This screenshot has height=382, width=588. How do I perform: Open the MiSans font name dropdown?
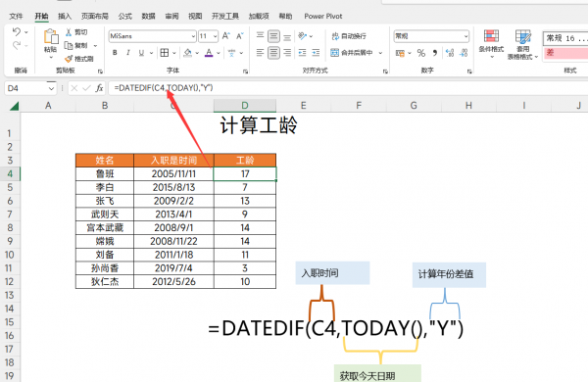click(193, 36)
